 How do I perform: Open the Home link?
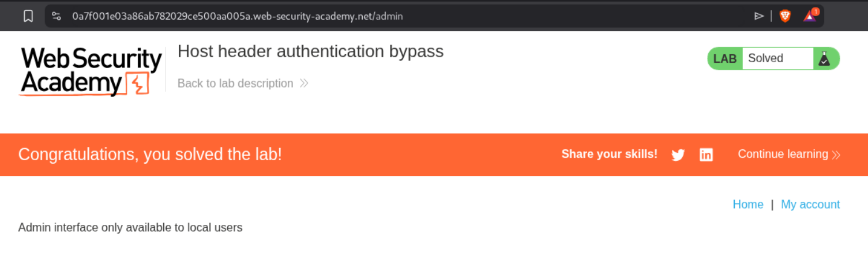[x=748, y=205]
